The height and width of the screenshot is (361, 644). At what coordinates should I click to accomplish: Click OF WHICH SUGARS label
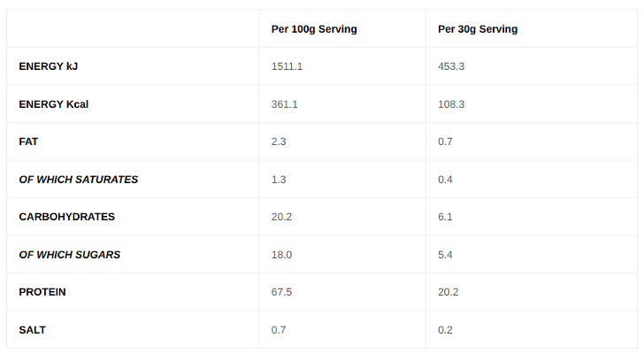click(x=69, y=255)
